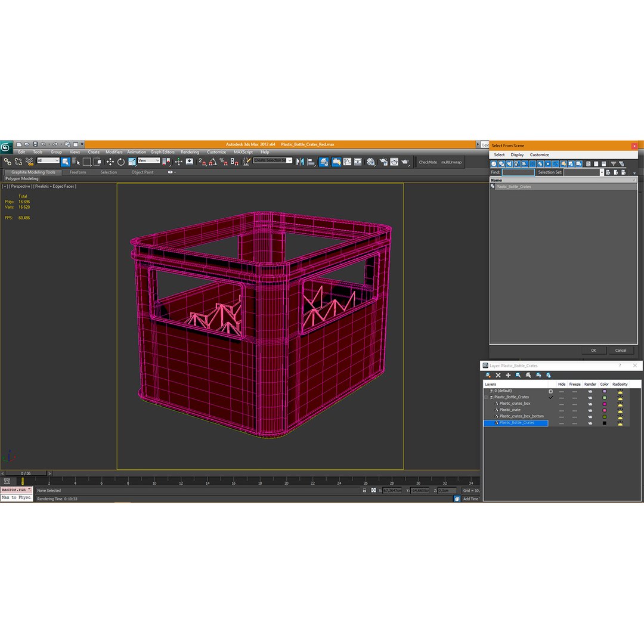Open the Schematic View icon
This screenshot has height=644, width=644.
pyautogui.click(x=358, y=162)
